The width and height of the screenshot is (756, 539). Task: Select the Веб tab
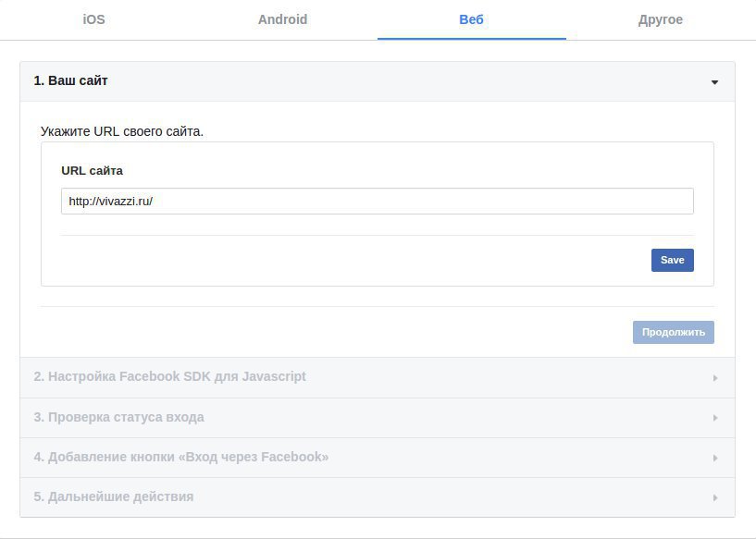(x=472, y=19)
